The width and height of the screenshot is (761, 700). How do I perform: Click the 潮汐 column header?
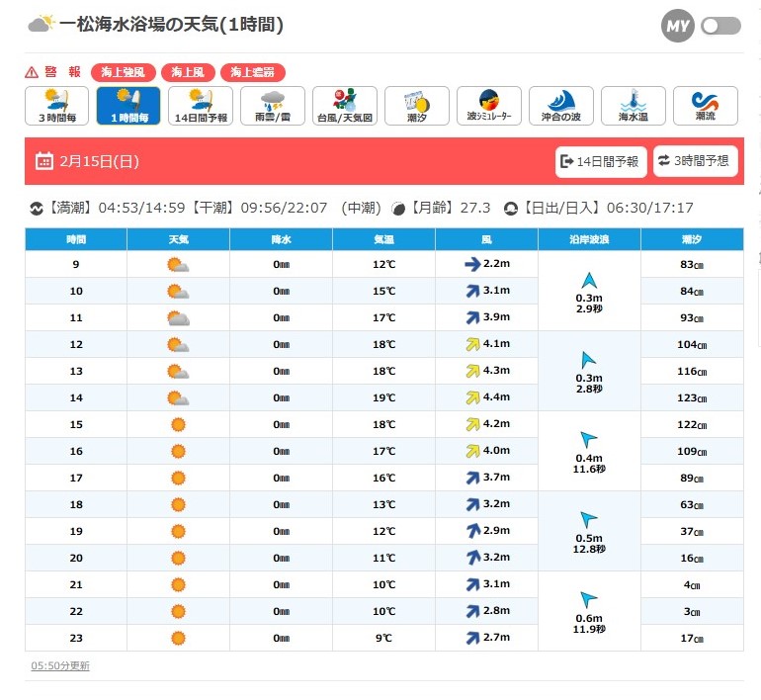(x=692, y=240)
